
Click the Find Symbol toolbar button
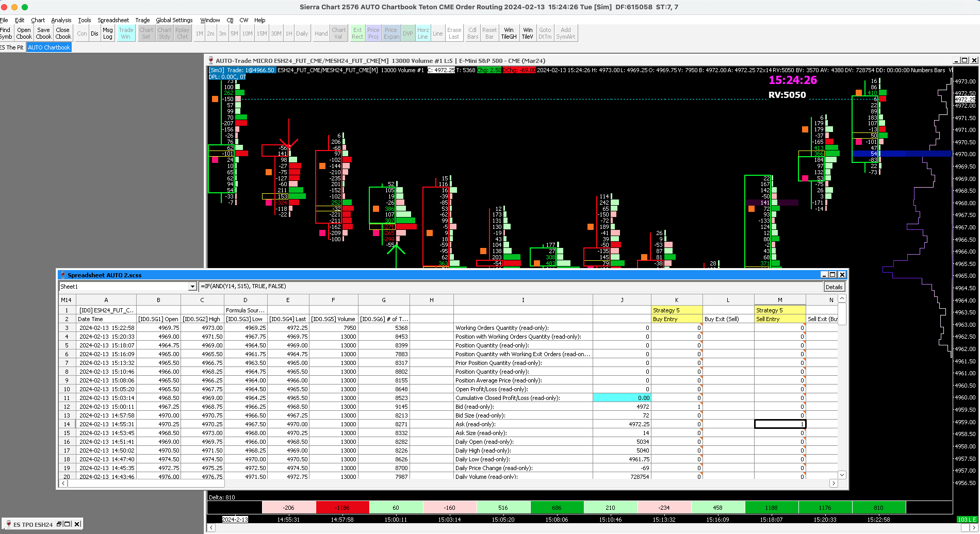pos(6,34)
